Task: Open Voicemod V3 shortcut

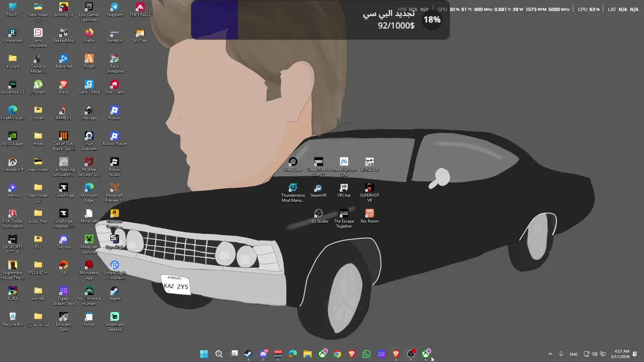Action: point(13,86)
